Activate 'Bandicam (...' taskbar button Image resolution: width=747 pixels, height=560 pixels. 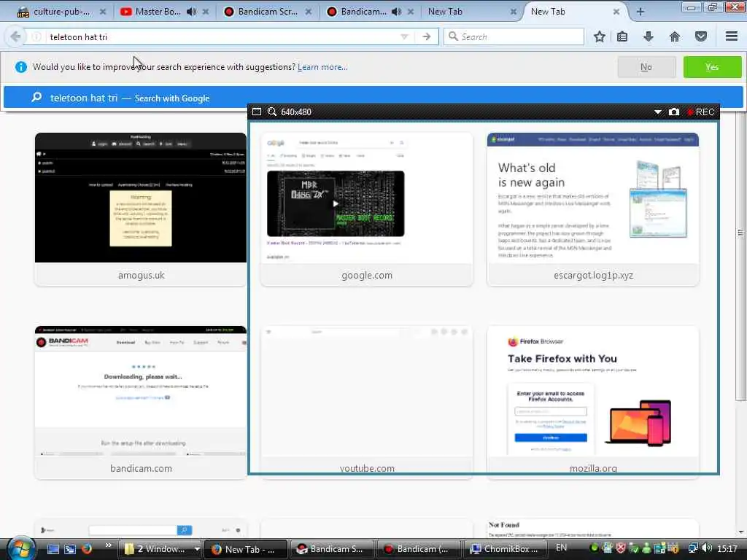pos(418,549)
